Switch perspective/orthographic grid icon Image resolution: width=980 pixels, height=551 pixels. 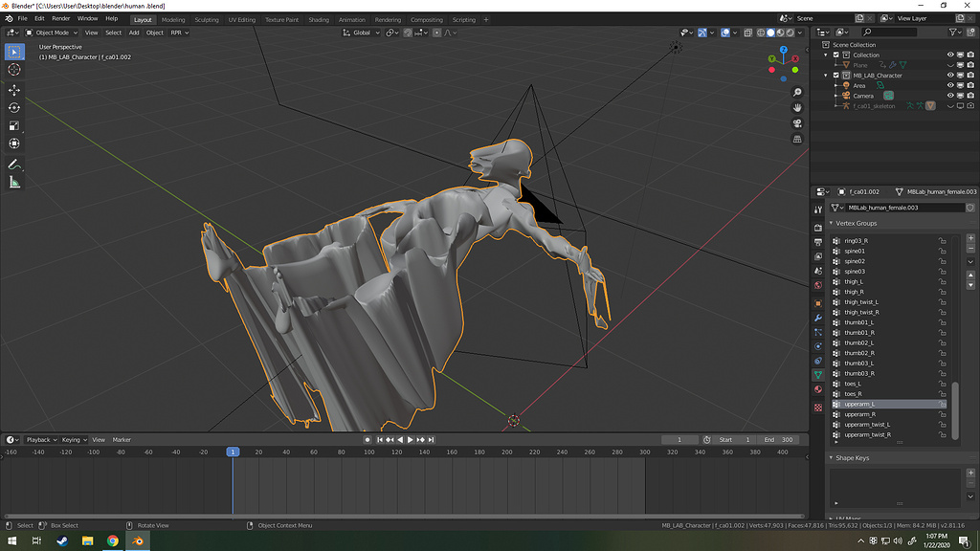[x=797, y=139]
